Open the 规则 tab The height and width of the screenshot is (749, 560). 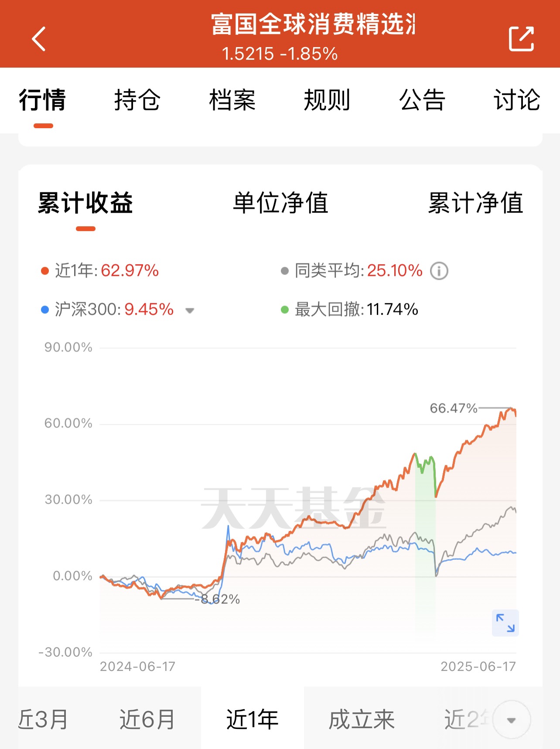tap(327, 100)
